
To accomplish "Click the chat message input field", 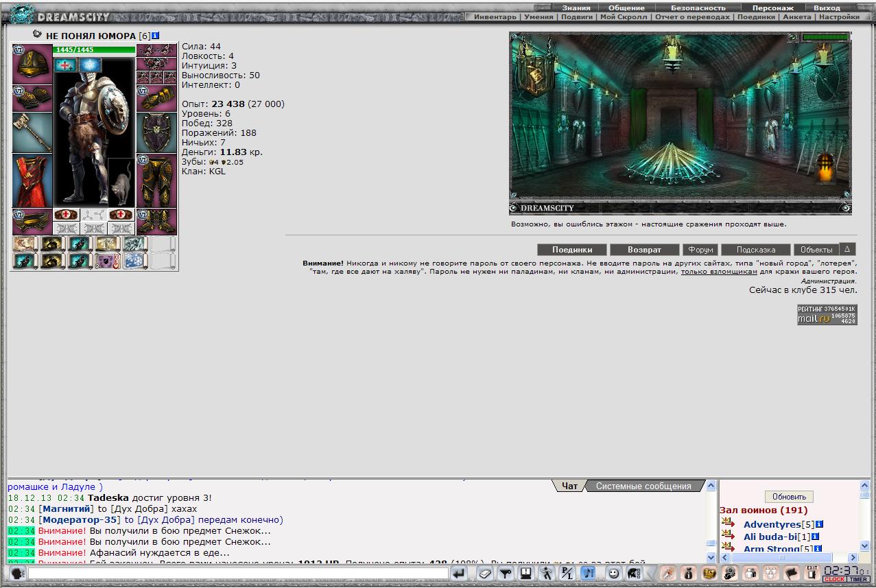I will [238, 574].
